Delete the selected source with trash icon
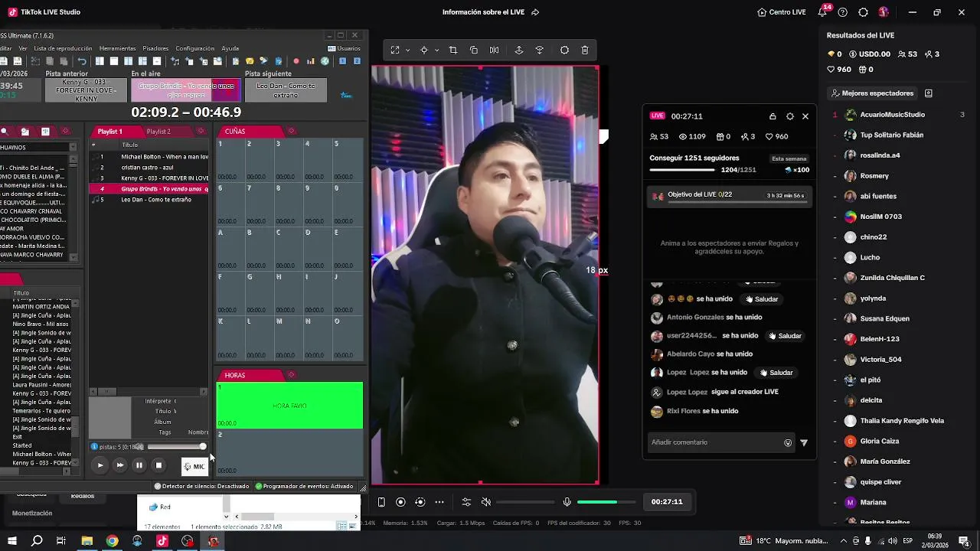Viewport: 980px width, 551px height. [585, 51]
